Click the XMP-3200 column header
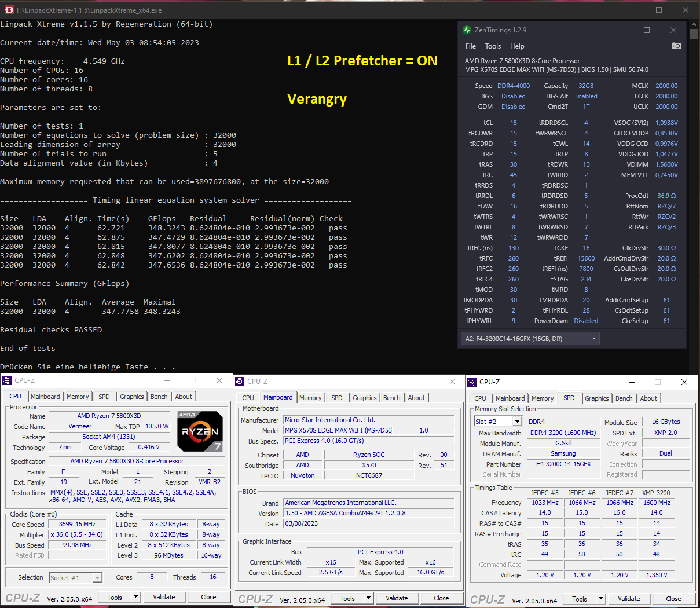 [x=656, y=493]
